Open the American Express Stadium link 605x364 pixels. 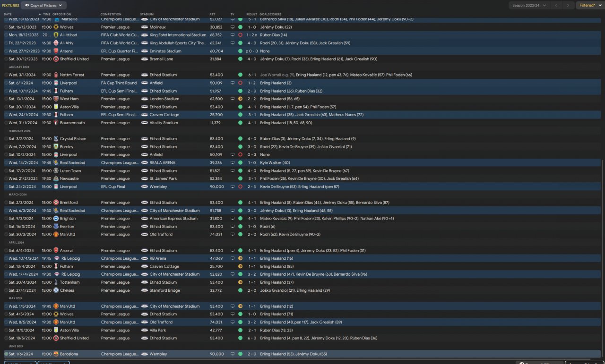coord(173,219)
